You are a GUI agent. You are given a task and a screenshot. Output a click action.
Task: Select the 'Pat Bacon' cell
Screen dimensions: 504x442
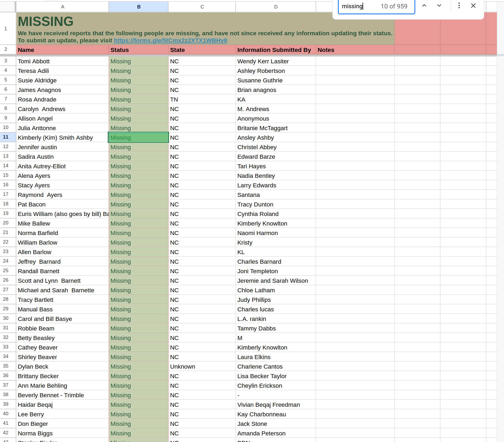pyautogui.click(x=63, y=204)
